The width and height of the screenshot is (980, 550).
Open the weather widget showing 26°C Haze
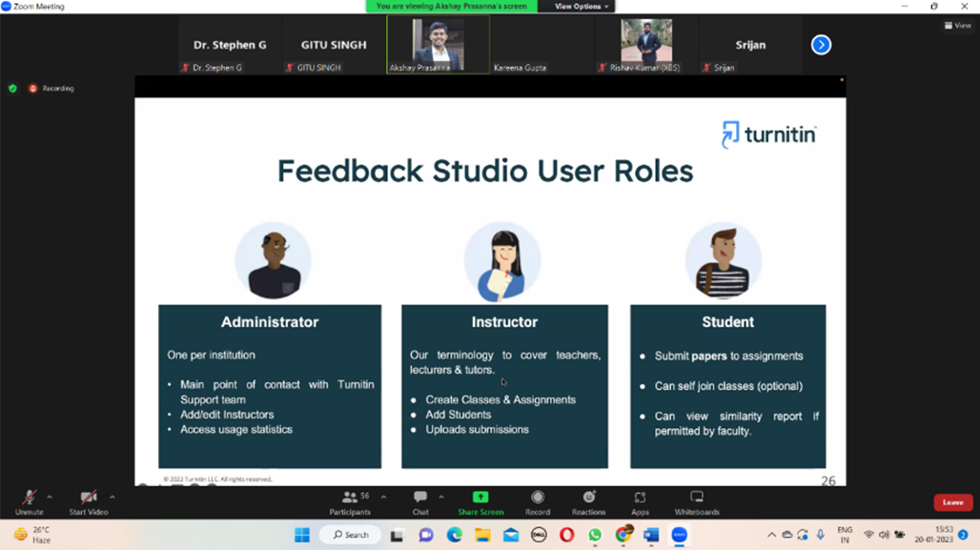click(x=33, y=535)
